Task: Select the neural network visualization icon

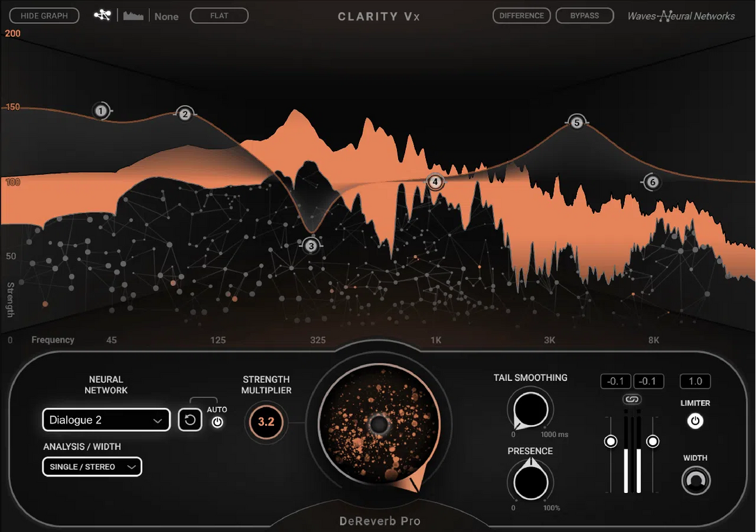Action: (x=103, y=14)
